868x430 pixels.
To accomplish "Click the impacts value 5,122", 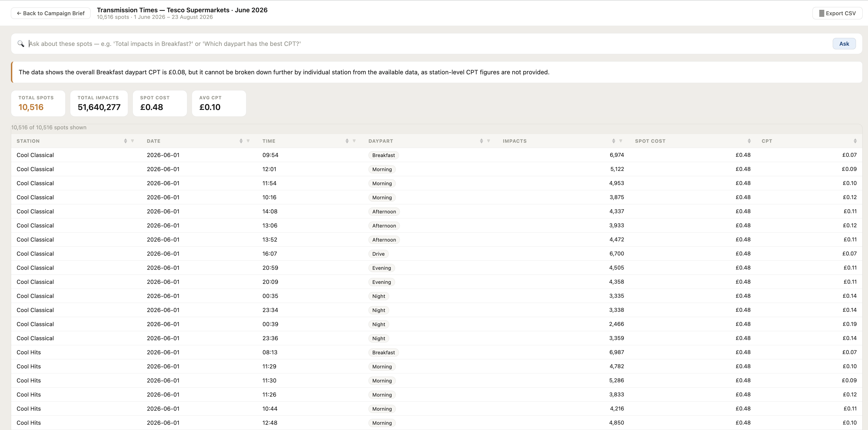I will tap(617, 169).
